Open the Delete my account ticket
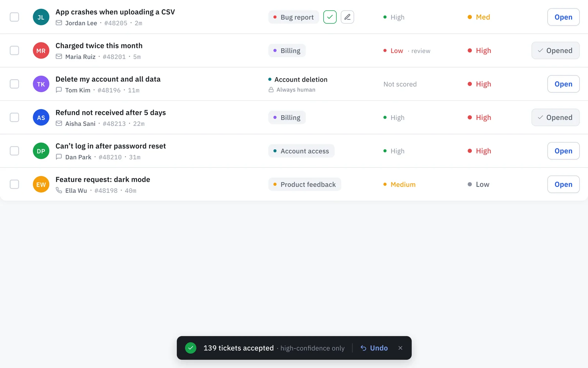The height and width of the screenshot is (368, 588). (x=563, y=84)
